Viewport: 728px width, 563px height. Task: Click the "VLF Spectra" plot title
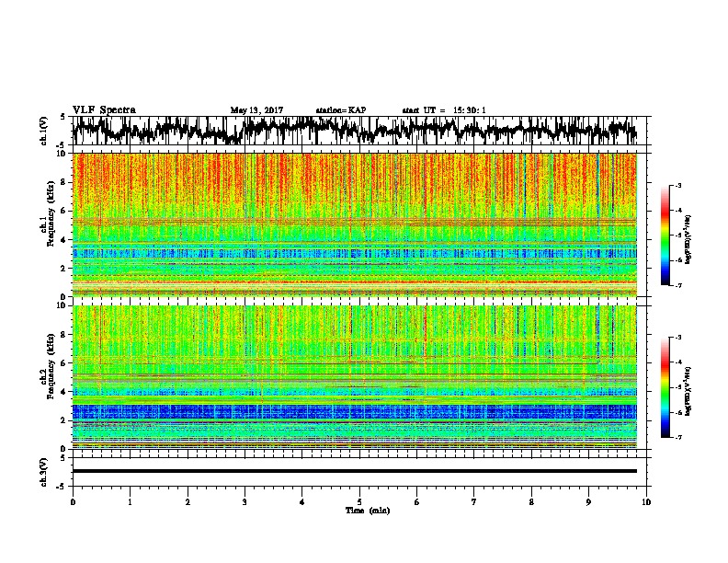[x=104, y=110]
